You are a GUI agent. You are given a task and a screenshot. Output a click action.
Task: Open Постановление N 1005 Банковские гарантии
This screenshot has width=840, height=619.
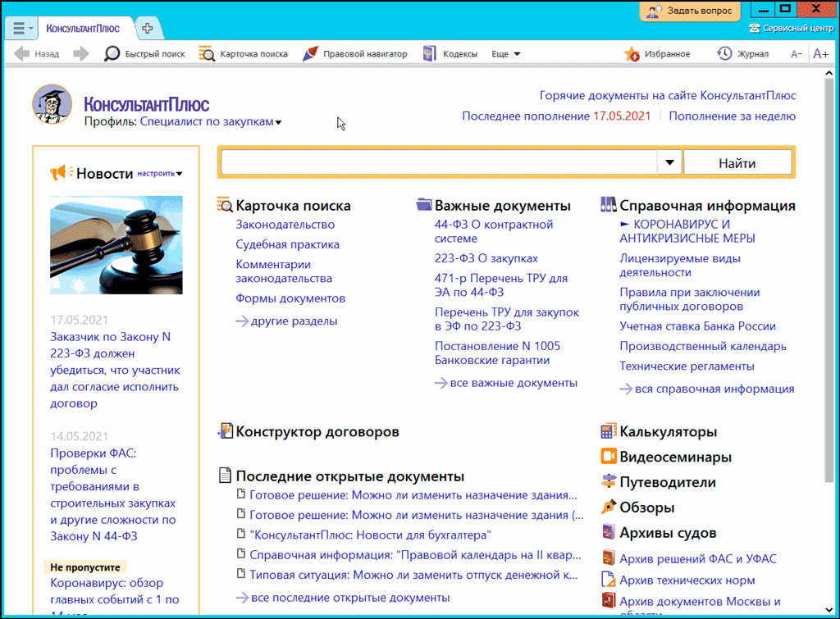click(498, 353)
